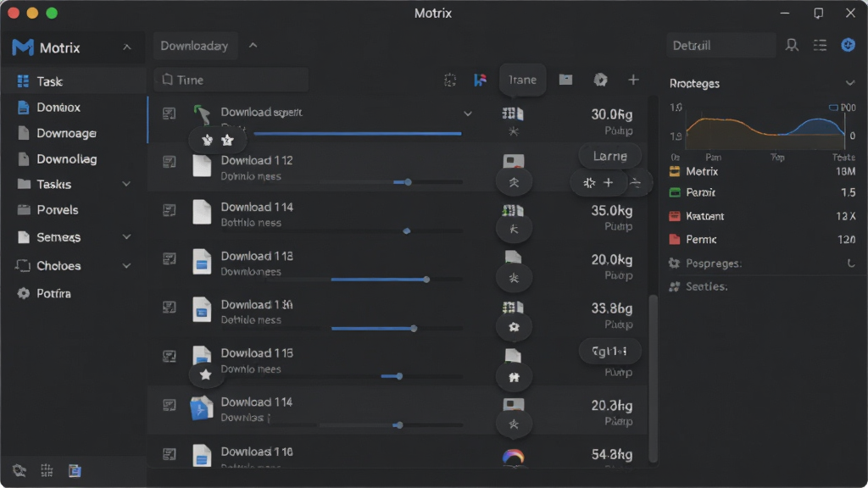
Task: Expand the Choloes sidebar group
Action: pos(126,265)
